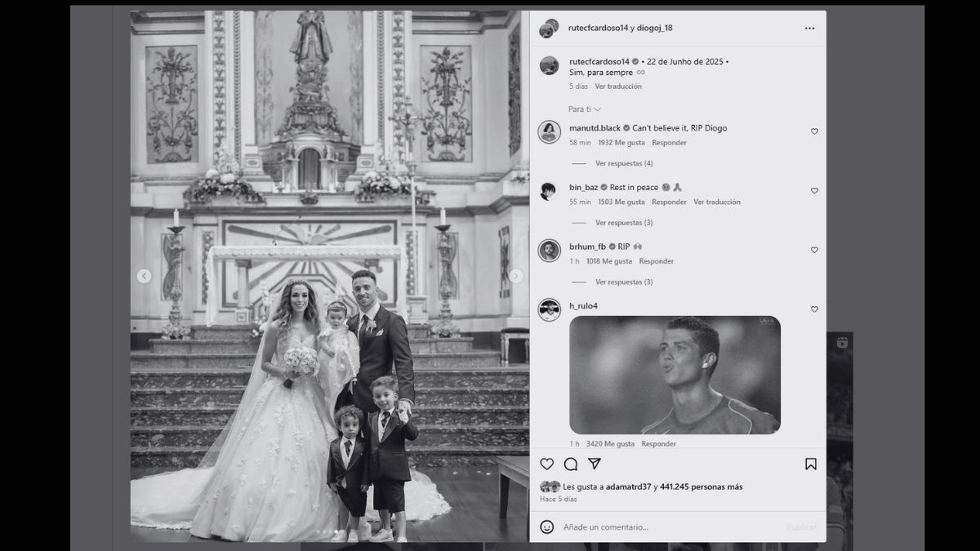Like bin_baz's comment with its heart
The width and height of the screenshot is (980, 551).
pos(814,190)
